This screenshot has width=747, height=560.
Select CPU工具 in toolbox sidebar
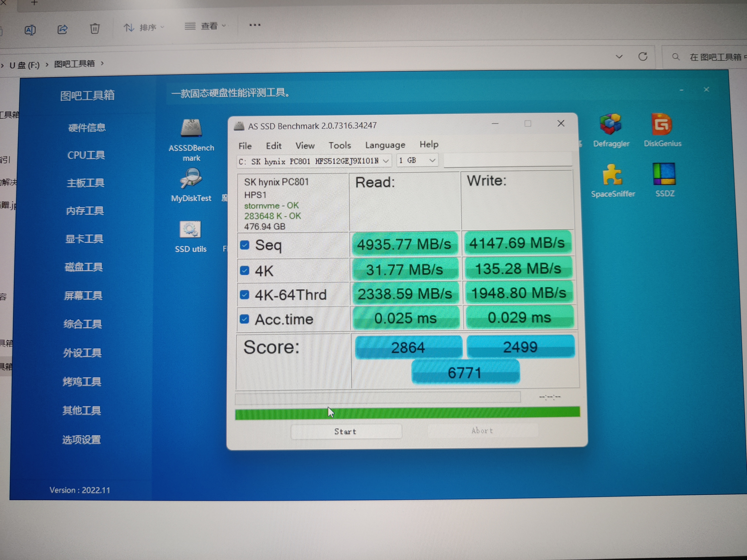(x=86, y=155)
